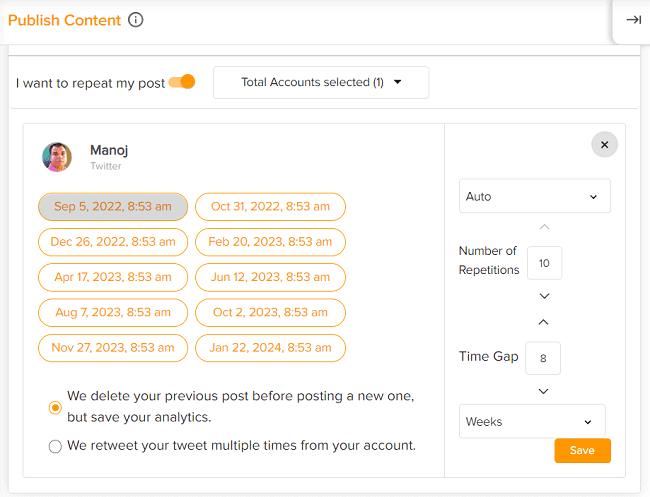
Task: Open the Auto mode dropdown
Action: click(x=534, y=197)
